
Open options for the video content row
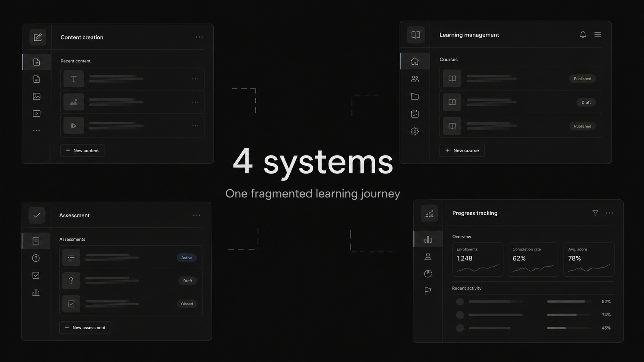[x=195, y=126]
